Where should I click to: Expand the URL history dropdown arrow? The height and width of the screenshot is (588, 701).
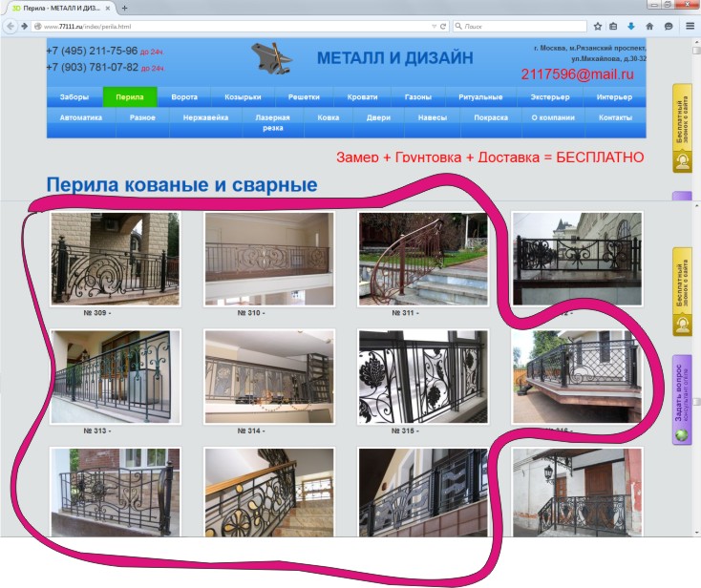[x=434, y=27]
